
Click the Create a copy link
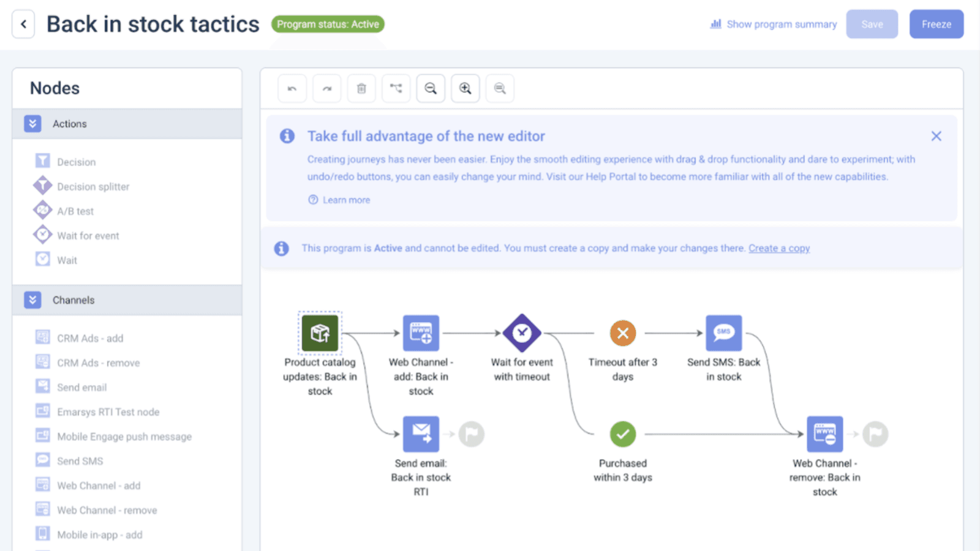[x=779, y=248]
